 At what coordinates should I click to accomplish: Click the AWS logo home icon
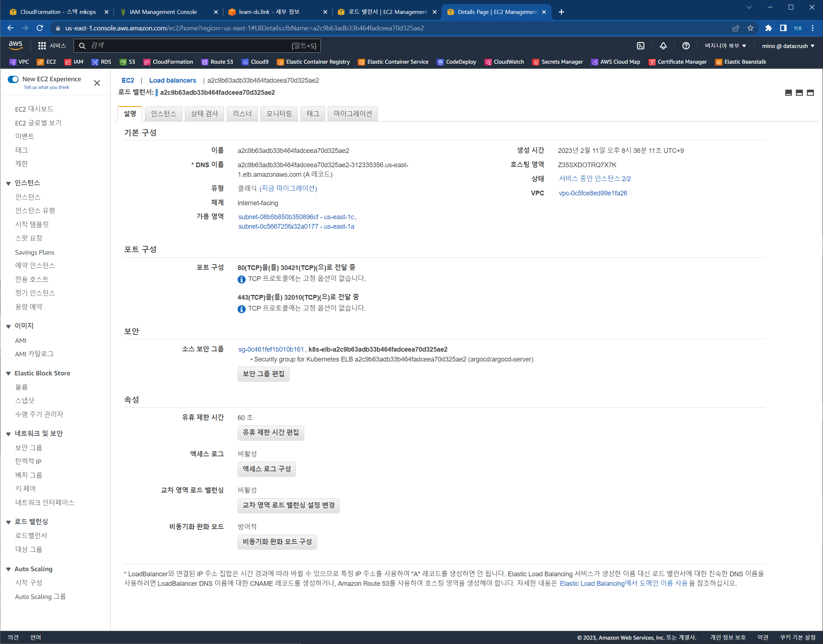(15, 45)
